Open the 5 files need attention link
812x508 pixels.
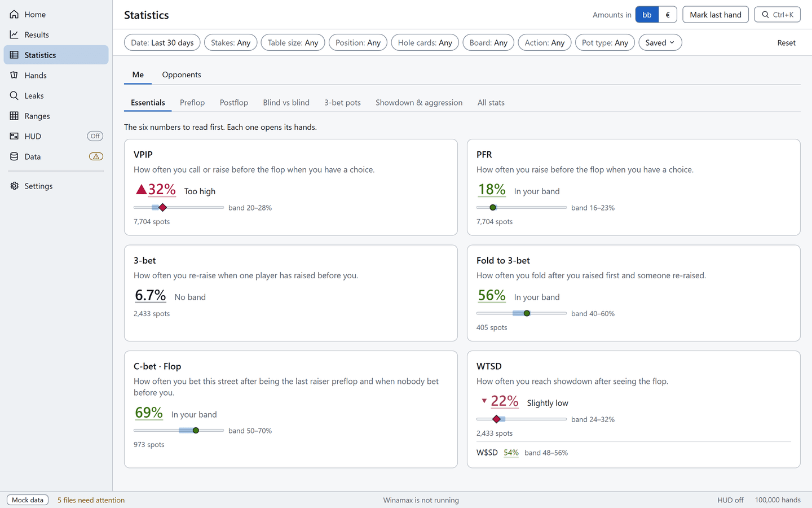click(91, 500)
